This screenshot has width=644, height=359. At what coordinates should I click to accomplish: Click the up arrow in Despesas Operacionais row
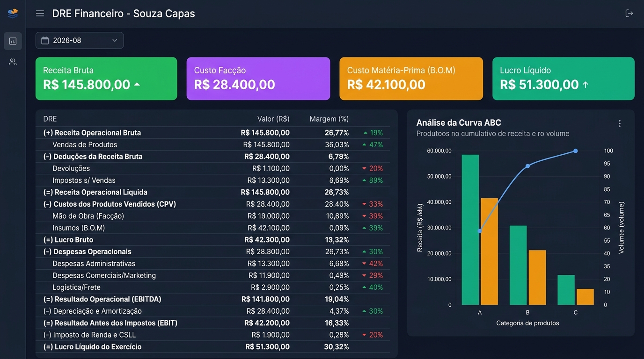(x=364, y=252)
